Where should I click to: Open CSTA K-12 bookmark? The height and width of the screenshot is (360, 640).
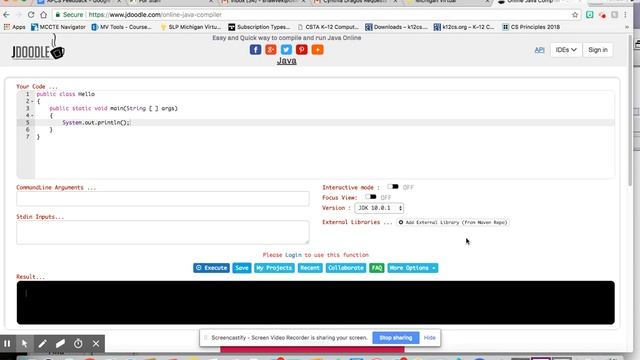click(328, 27)
